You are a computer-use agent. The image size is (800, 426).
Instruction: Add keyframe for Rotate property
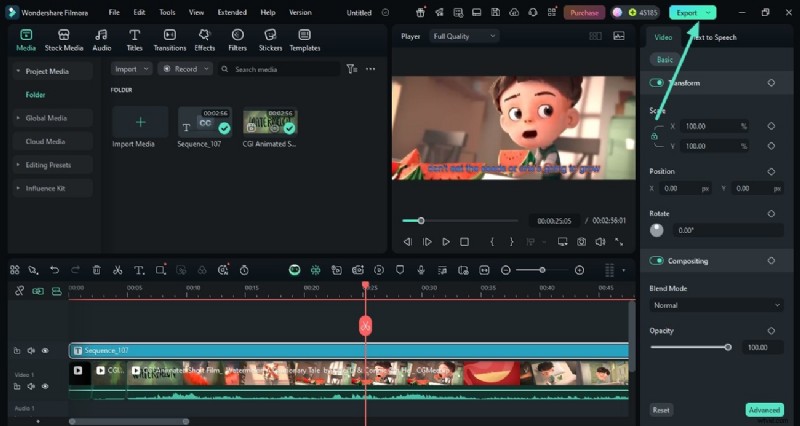coord(771,213)
